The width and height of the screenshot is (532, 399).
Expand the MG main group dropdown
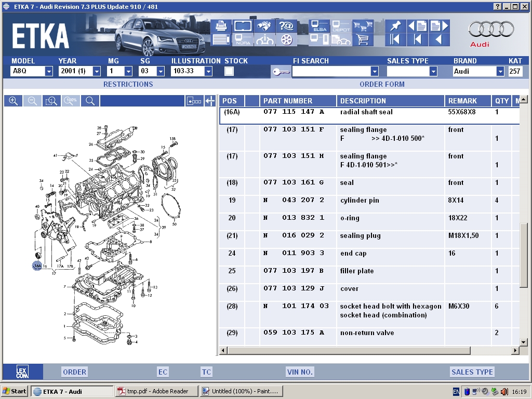coord(128,71)
